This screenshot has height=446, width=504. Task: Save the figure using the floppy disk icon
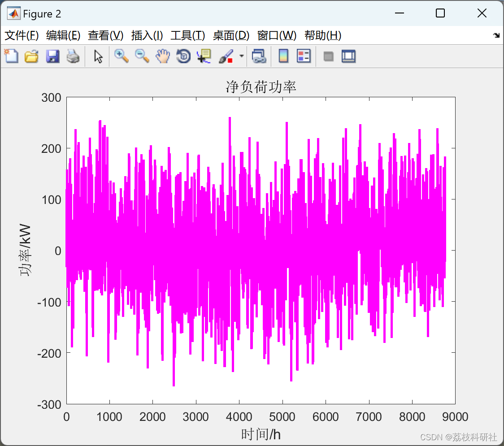click(52, 56)
